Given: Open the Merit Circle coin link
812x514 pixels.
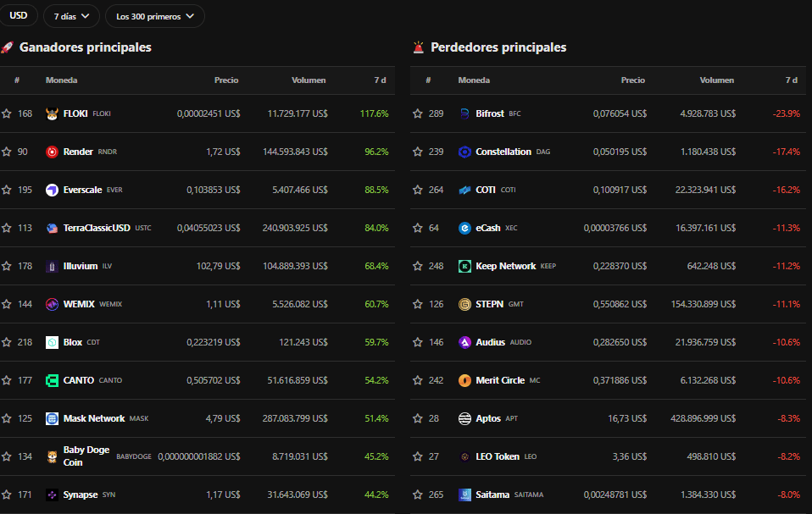Looking at the screenshot, I should point(500,380).
